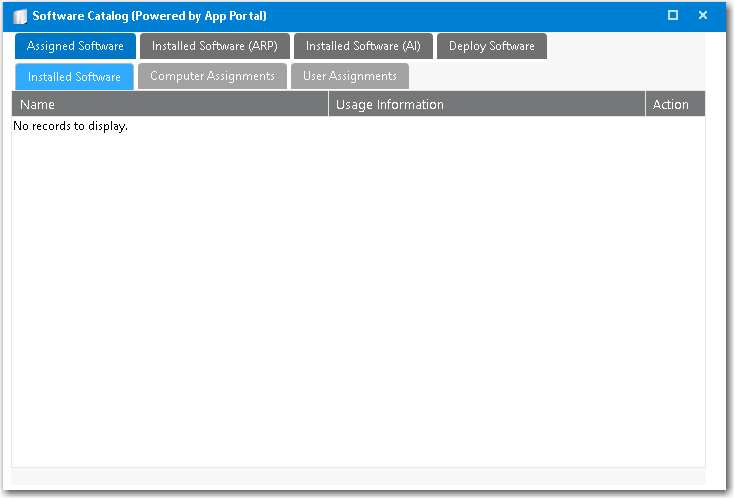Click the grey footer bar below the grid

pos(358,476)
